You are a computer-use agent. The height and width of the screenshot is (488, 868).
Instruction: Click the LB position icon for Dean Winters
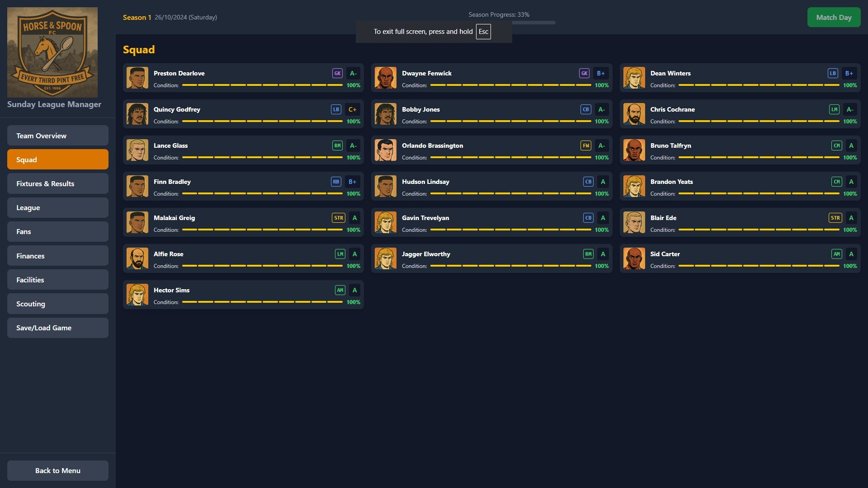click(x=832, y=73)
